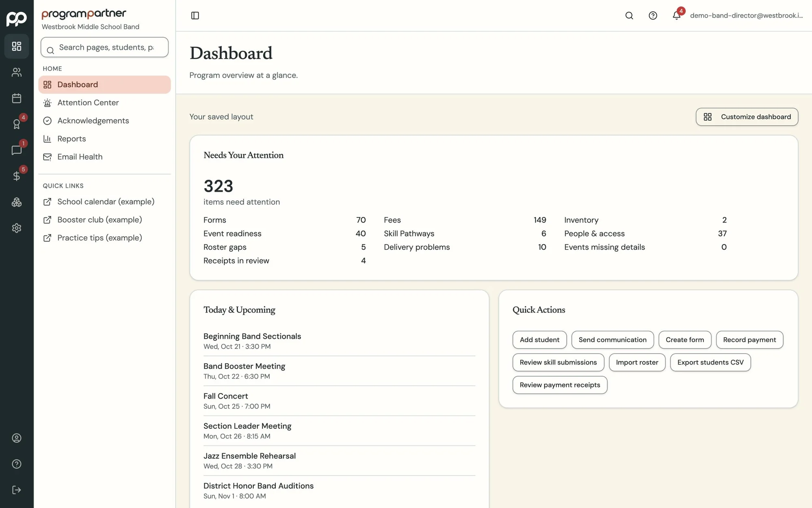812x508 pixels.
Task: Open Beginning Band Sectionals event
Action: (x=339, y=341)
